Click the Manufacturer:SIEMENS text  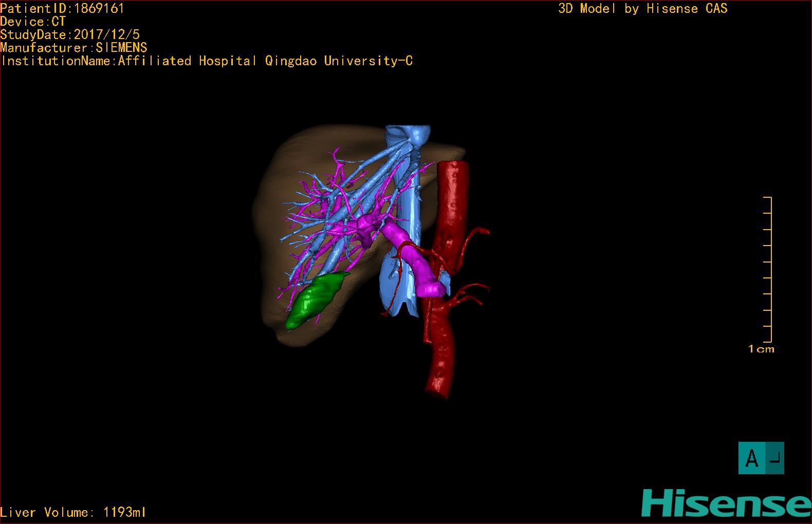click(x=73, y=48)
